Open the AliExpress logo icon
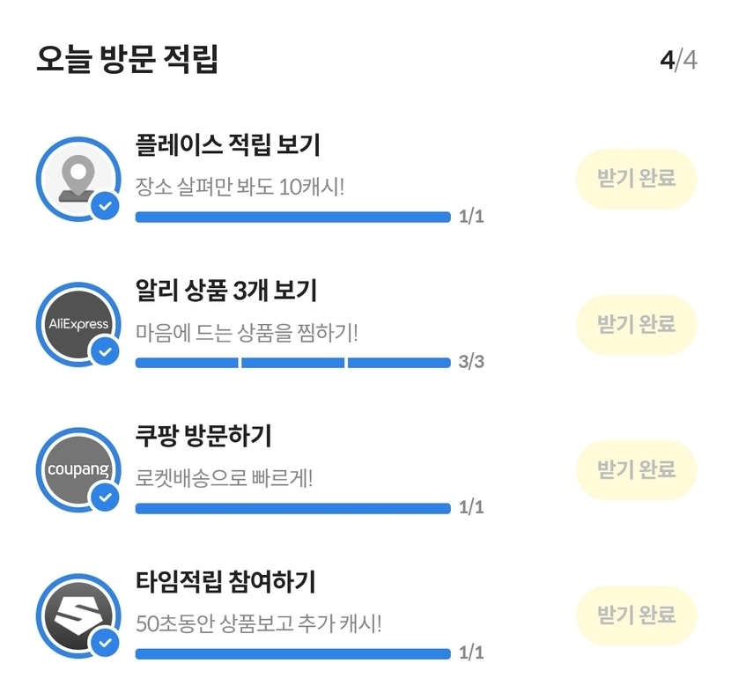 click(78, 323)
